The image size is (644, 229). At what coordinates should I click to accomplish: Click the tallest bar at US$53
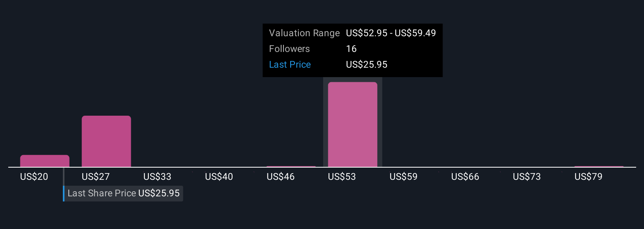point(353,124)
